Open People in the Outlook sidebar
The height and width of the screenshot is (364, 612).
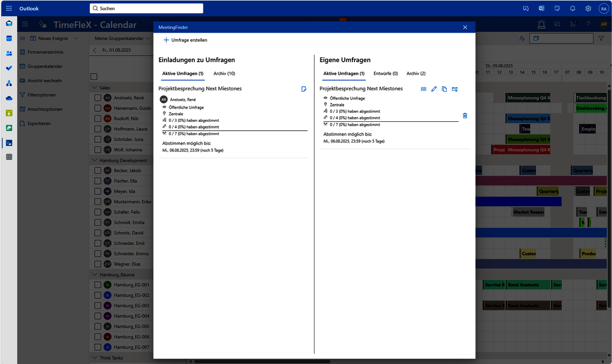click(9, 53)
